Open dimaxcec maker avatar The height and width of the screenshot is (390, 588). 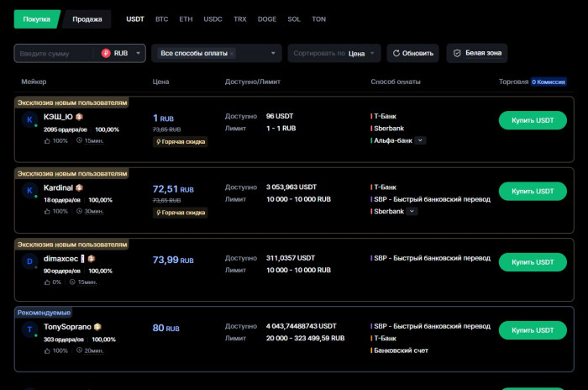pyautogui.click(x=29, y=261)
